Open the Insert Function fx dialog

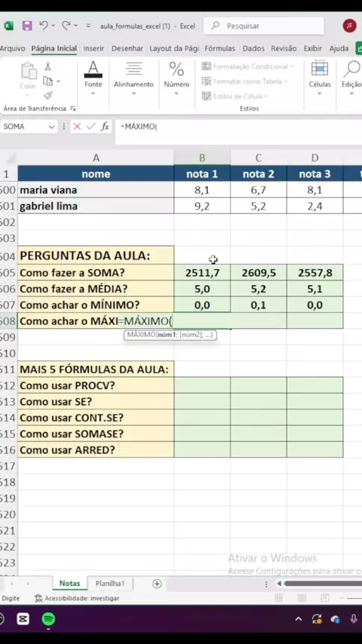[x=105, y=127]
